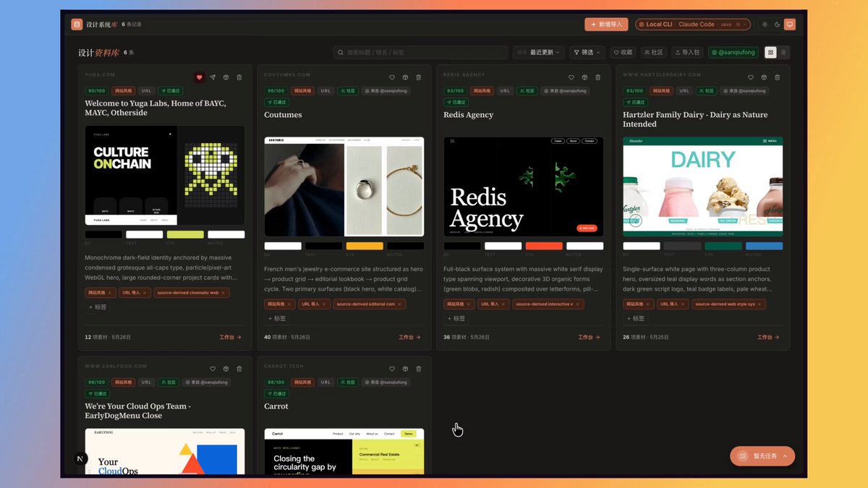The image size is (868, 488).
Task: Click the cube package icon on Coutumes card
Action: click(x=405, y=77)
